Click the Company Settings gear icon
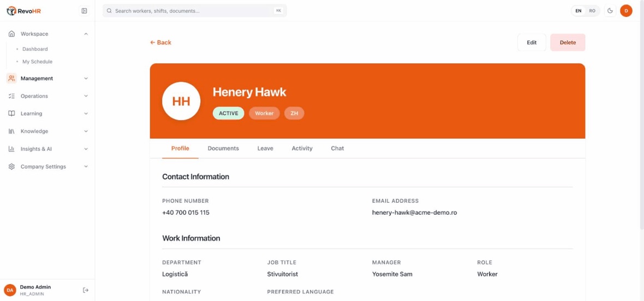 coord(11,167)
